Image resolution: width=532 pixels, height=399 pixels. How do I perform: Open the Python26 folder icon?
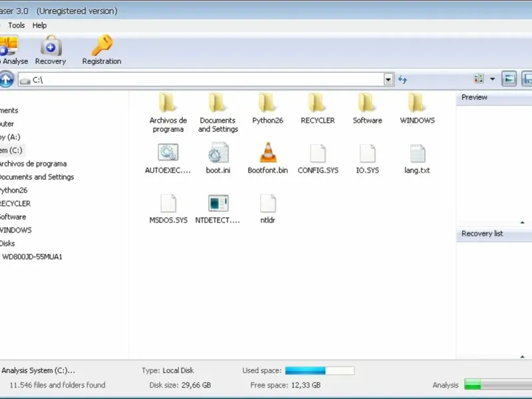267,102
